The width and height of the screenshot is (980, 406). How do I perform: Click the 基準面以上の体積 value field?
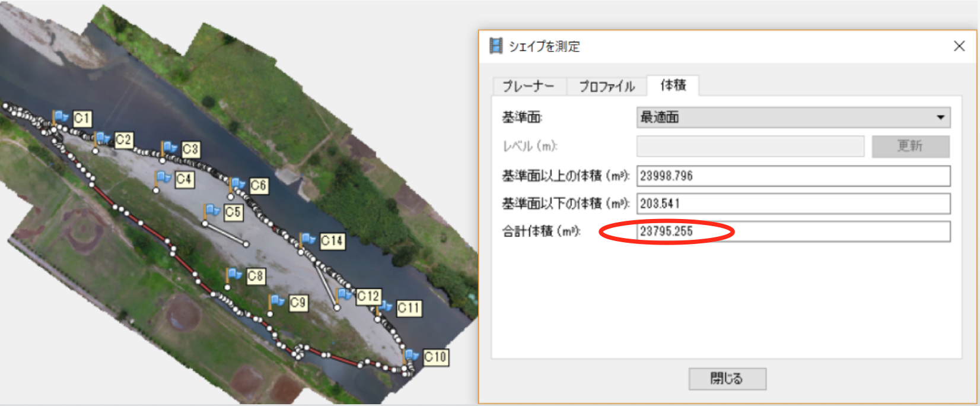pyautogui.click(x=793, y=176)
